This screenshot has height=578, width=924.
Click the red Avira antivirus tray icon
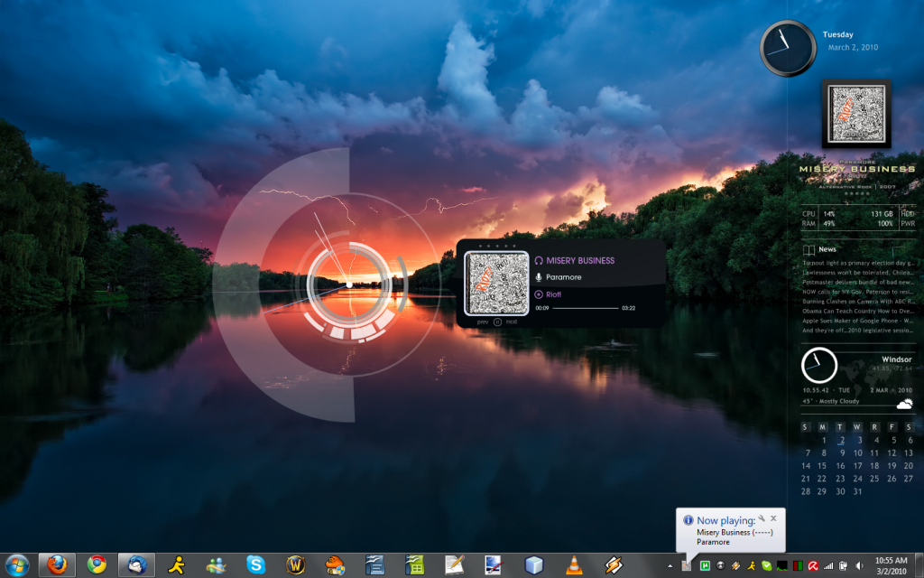coord(813,565)
